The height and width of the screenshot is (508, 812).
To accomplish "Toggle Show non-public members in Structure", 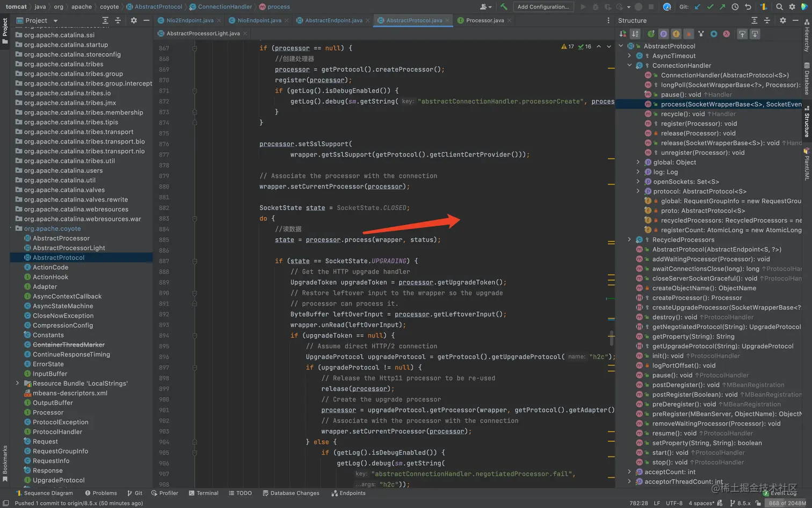I will tap(688, 34).
